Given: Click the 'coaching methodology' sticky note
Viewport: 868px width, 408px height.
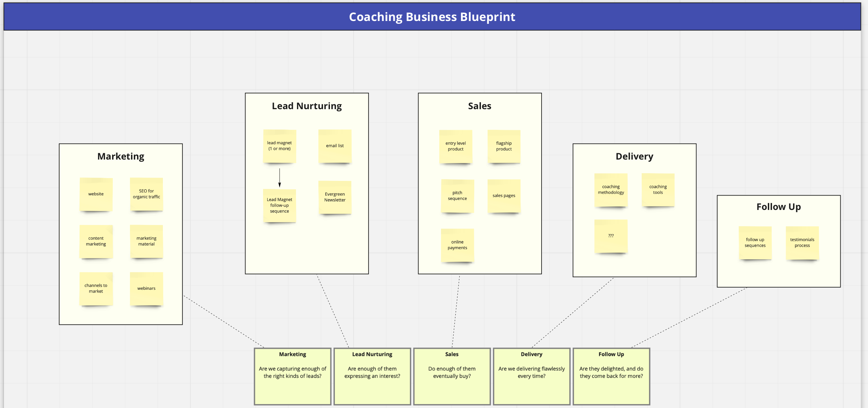Looking at the screenshot, I should pos(611,190).
